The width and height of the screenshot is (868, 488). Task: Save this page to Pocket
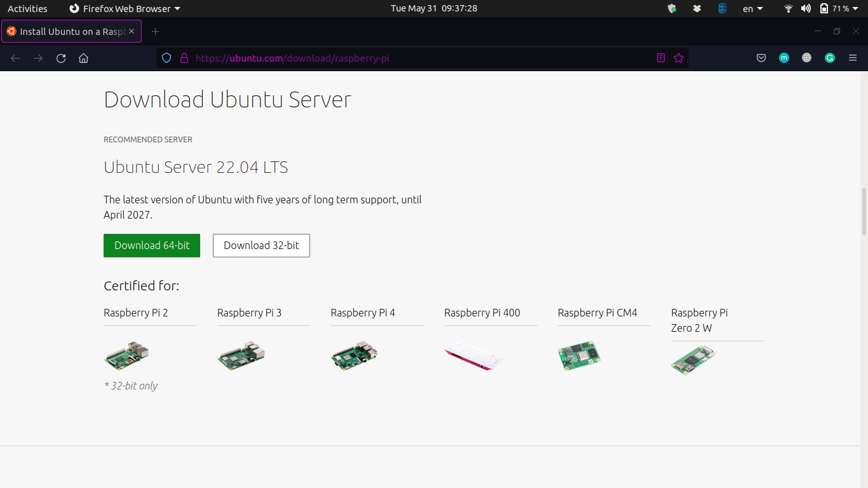(761, 58)
